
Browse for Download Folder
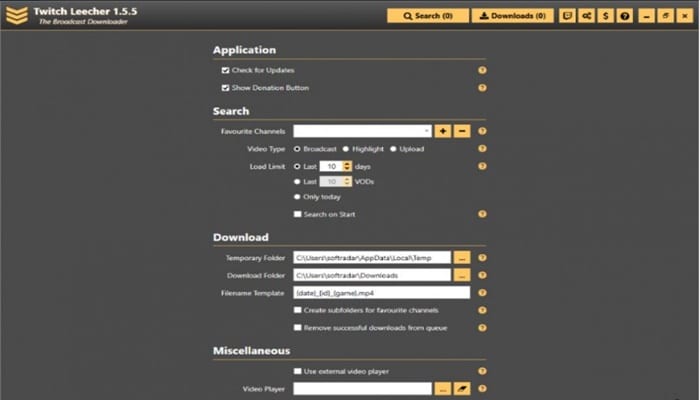click(x=462, y=275)
